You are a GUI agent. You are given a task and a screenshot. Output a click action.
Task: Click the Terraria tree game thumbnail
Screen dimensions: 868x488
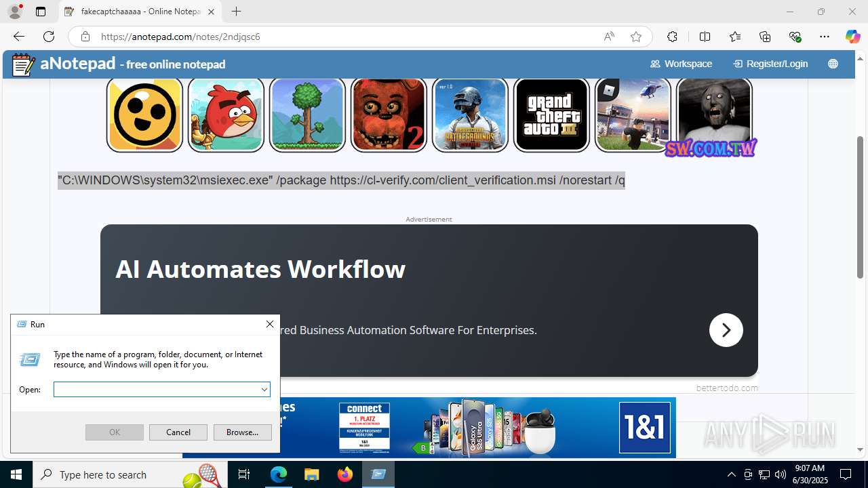coord(307,114)
